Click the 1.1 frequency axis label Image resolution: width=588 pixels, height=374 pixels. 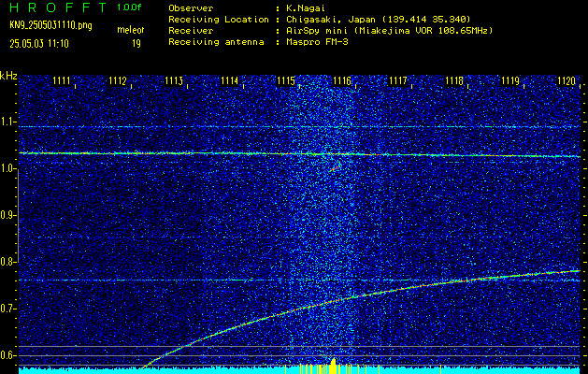point(7,122)
